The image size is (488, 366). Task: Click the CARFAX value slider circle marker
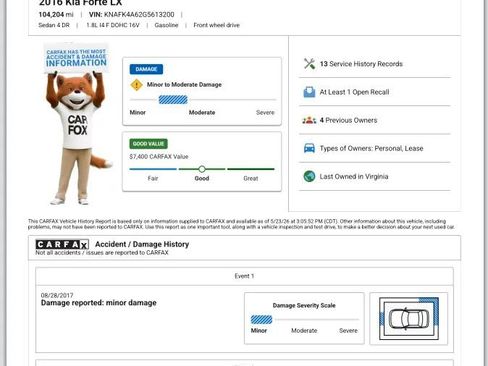(x=202, y=169)
